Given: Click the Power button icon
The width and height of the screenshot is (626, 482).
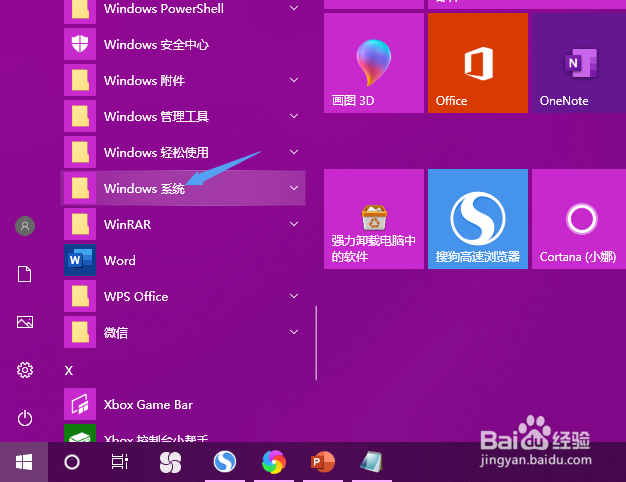Looking at the screenshot, I should (25, 418).
